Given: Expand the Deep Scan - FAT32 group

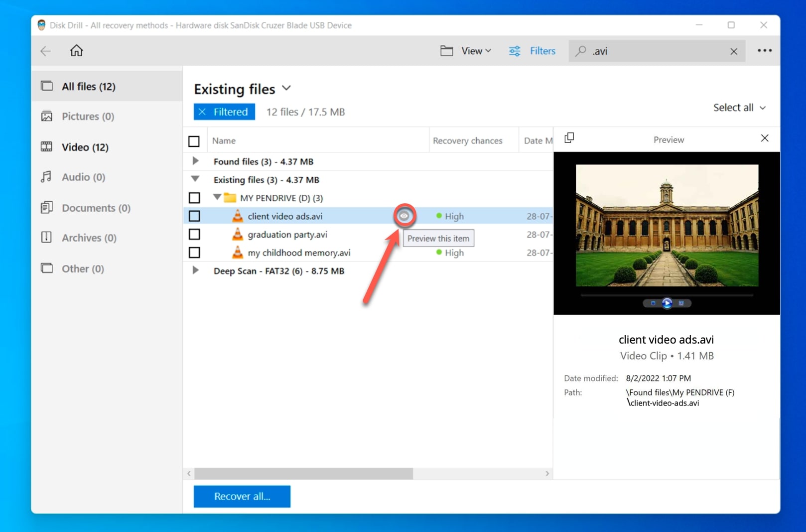Looking at the screenshot, I should [x=195, y=270].
